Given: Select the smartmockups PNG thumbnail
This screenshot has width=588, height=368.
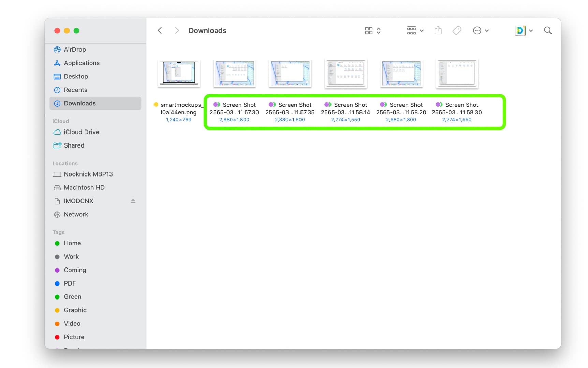Looking at the screenshot, I should pyautogui.click(x=179, y=73).
